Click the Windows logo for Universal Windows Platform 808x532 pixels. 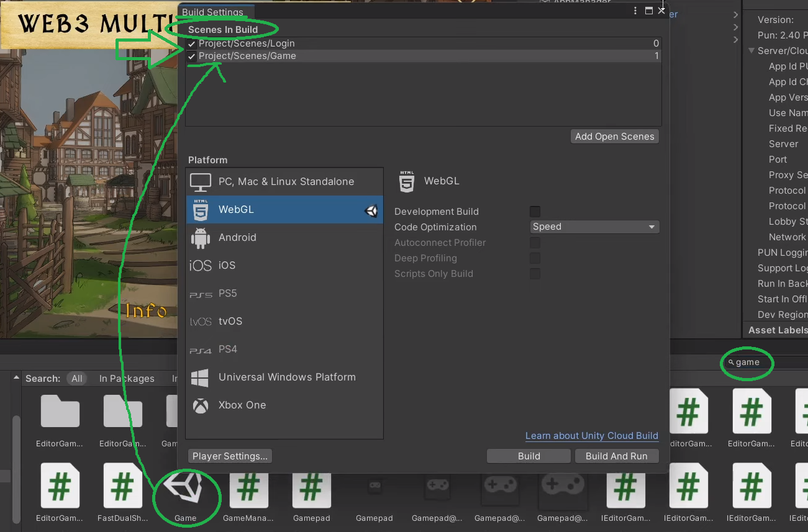click(200, 377)
